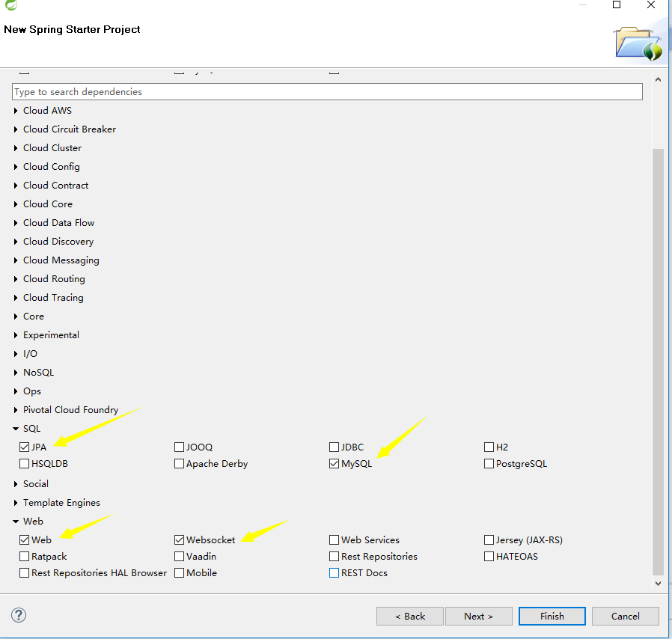Expand the Cloud AWS category
Viewport: 672px width, 639px height.
click(x=16, y=111)
